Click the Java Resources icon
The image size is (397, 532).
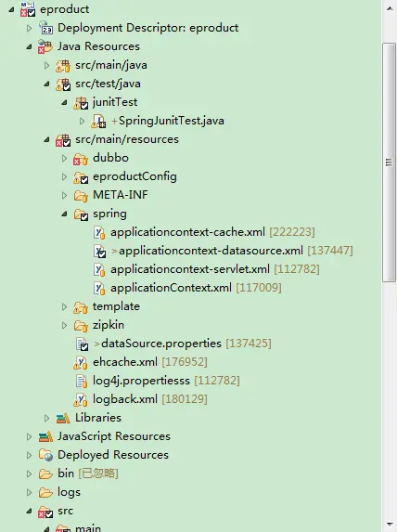click(45, 46)
